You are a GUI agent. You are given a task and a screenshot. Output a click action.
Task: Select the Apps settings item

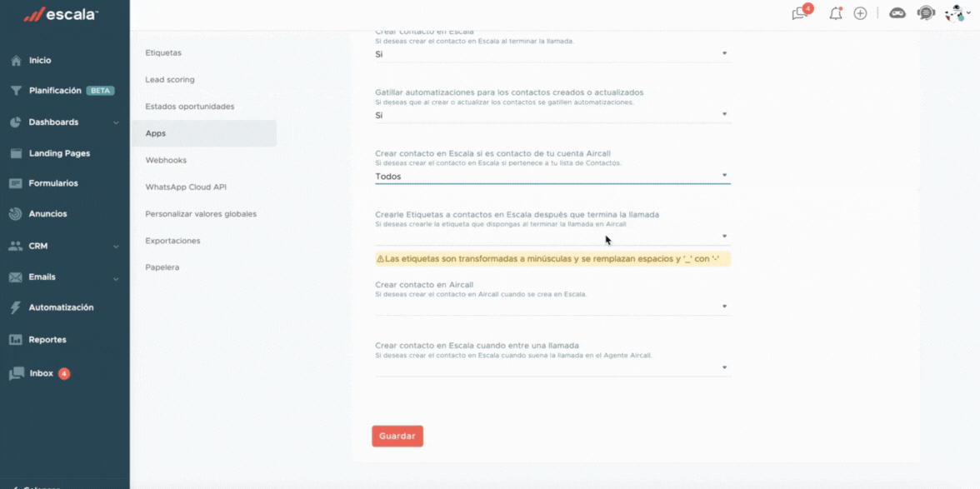click(203, 133)
